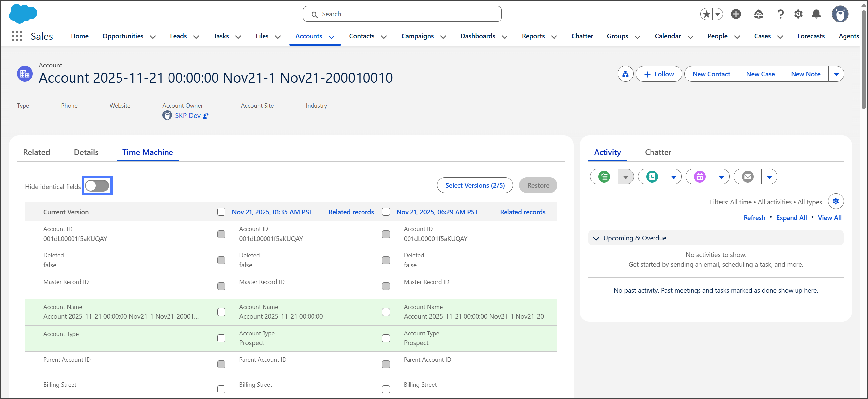Switch to the Chatter tab in the side panel
Screen dimensions: 868x399
[x=658, y=152]
